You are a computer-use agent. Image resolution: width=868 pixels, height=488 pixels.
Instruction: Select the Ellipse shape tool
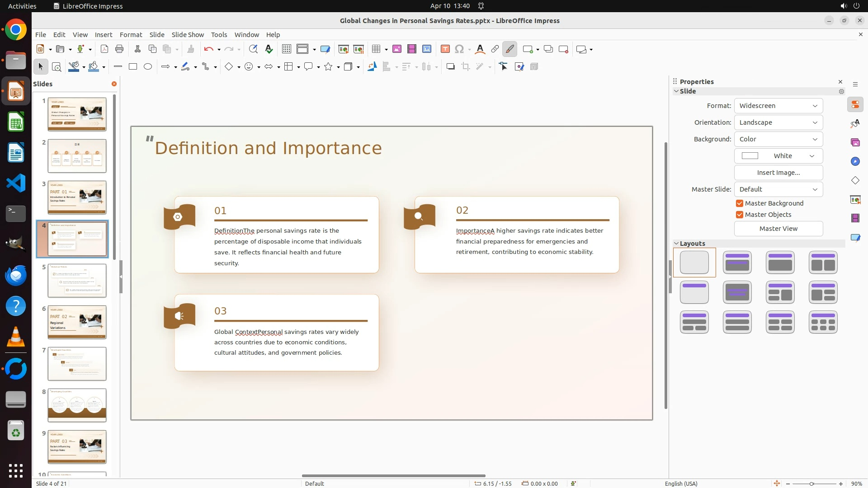(x=148, y=67)
